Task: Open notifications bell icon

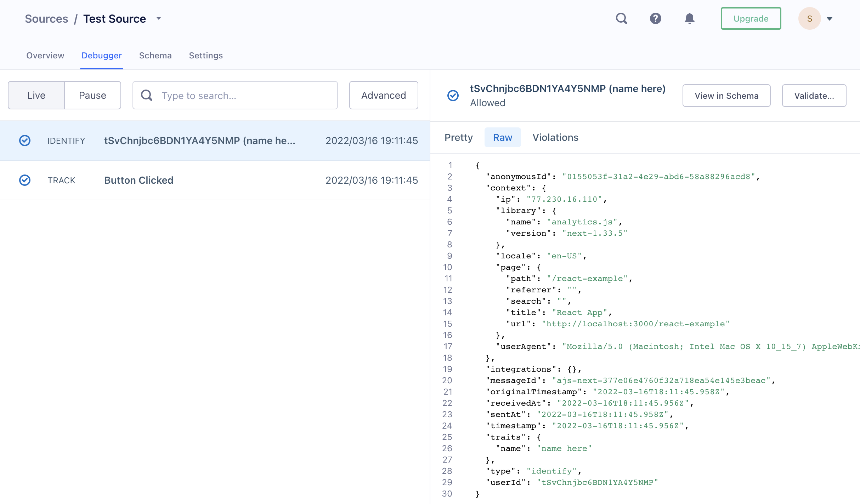Action: [x=689, y=18]
